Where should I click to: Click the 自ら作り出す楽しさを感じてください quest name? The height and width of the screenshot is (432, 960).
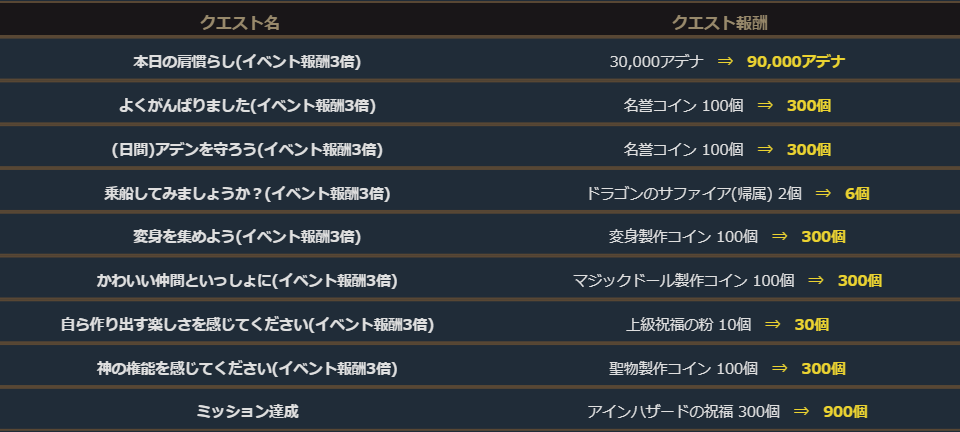(246, 324)
